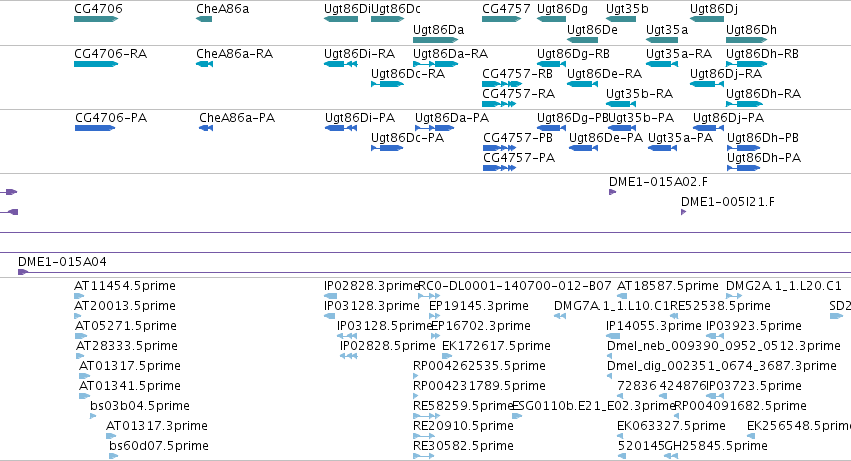The width and height of the screenshot is (851, 461).
Task: Click transcript CheA86a-RA glyph
Action: click(x=204, y=64)
